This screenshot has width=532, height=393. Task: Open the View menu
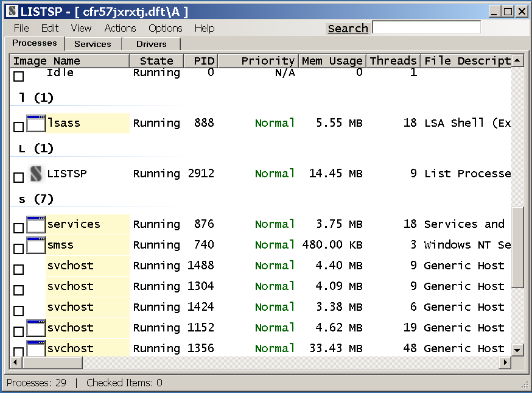pyautogui.click(x=81, y=28)
